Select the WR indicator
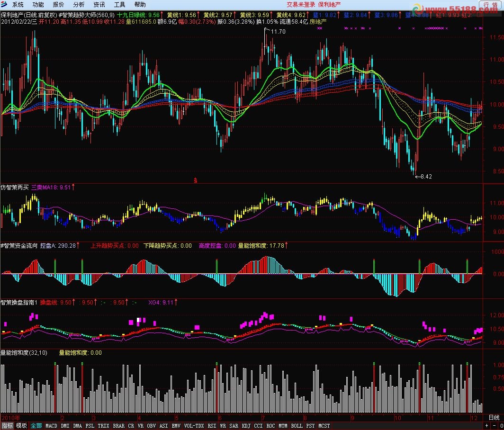Image resolution: width=504 pixels, height=430 pixels. (x=223, y=425)
